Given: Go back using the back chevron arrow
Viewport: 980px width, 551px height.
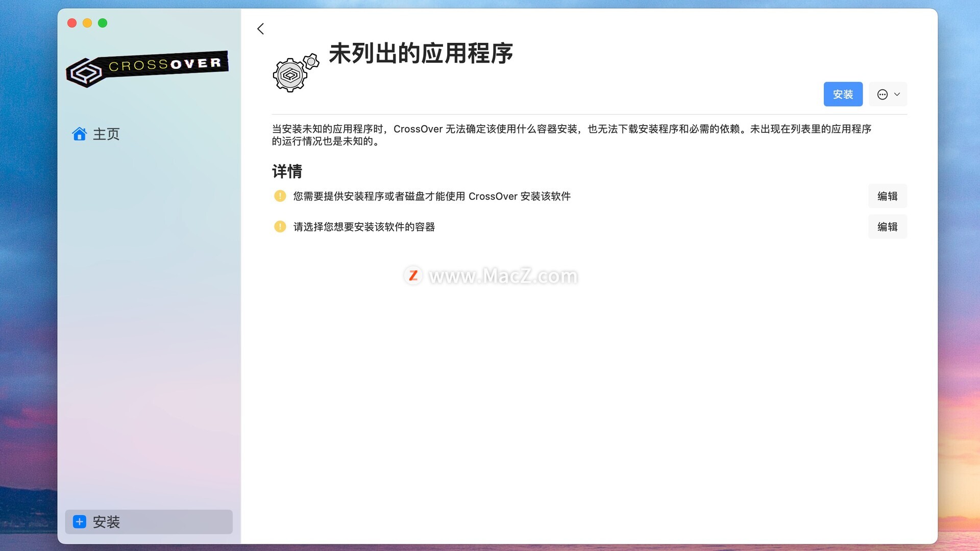Looking at the screenshot, I should pyautogui.click(x=260, y=29).
